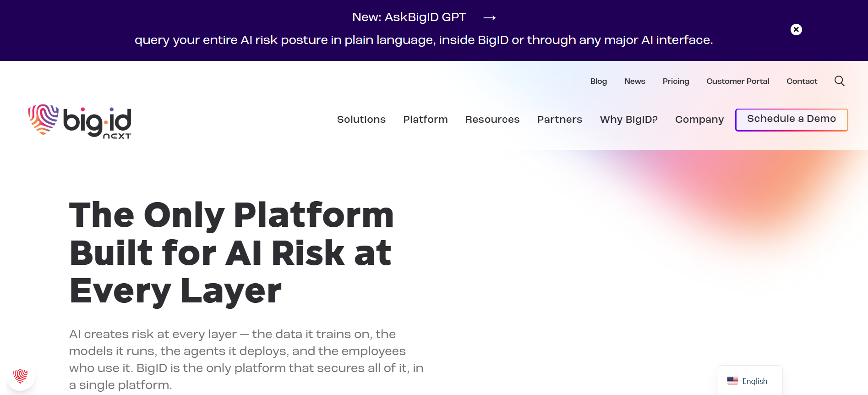
Task: Open the Platform menu
Action: [x=426, y=120]
